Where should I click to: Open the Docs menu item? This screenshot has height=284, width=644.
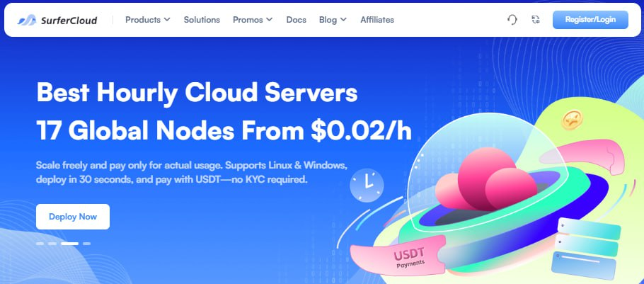coord(296,20)
